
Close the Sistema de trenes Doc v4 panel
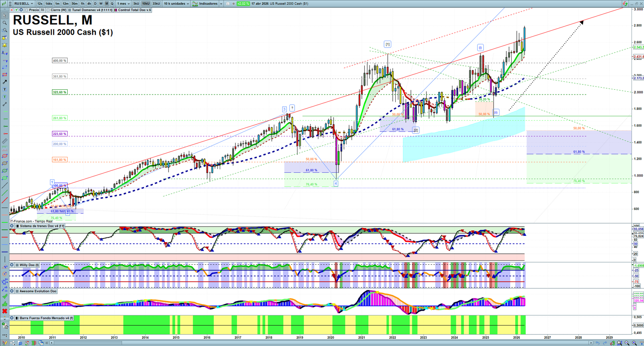click(x=12, y=226)
